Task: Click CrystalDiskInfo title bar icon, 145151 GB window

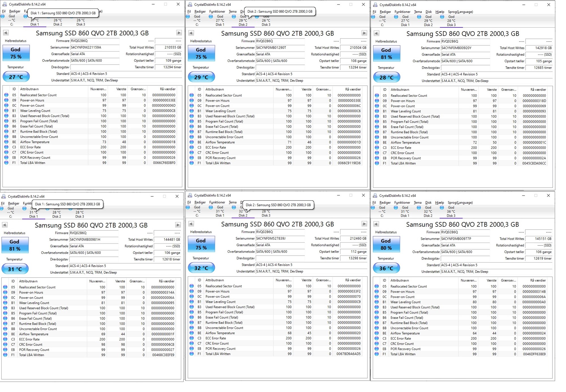Action: click(375, 196)
